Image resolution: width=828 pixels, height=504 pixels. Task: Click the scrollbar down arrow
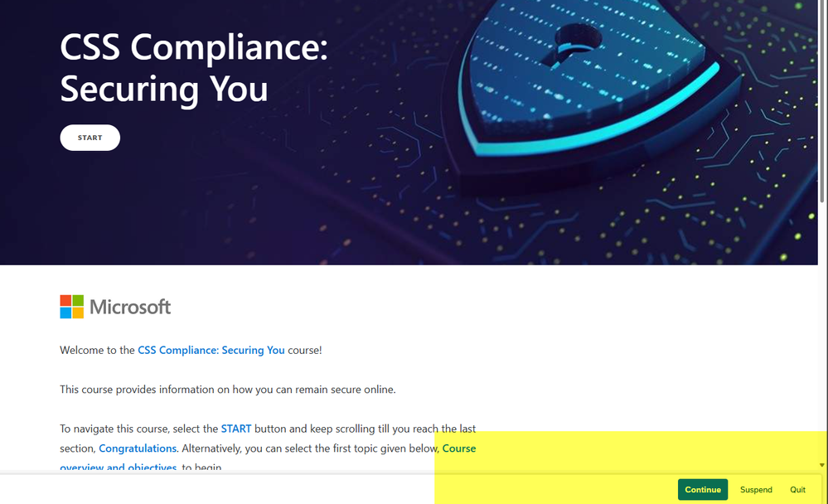(x=822, y=465)
